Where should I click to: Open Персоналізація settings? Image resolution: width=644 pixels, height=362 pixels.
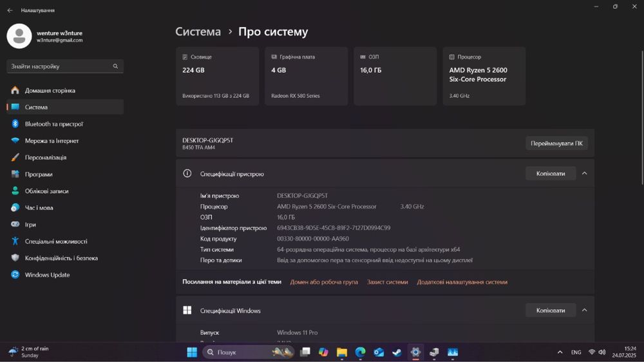[x=65, y=158]
